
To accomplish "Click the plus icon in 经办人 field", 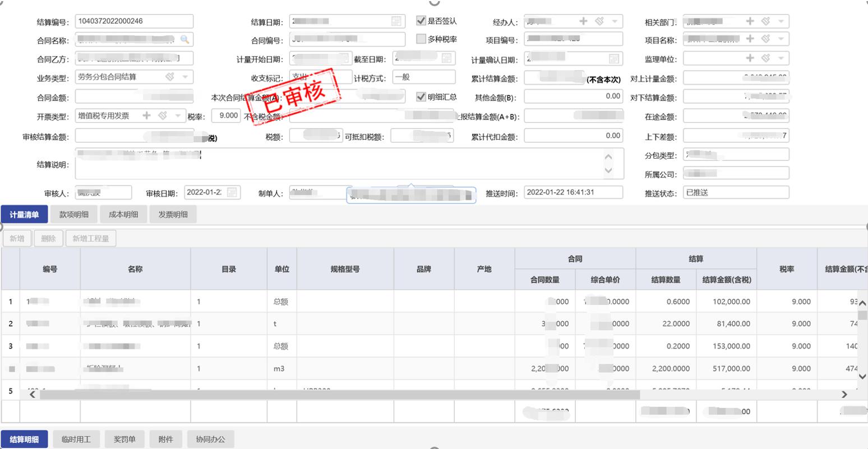I will pyautogui.click(x=583, y=21).
